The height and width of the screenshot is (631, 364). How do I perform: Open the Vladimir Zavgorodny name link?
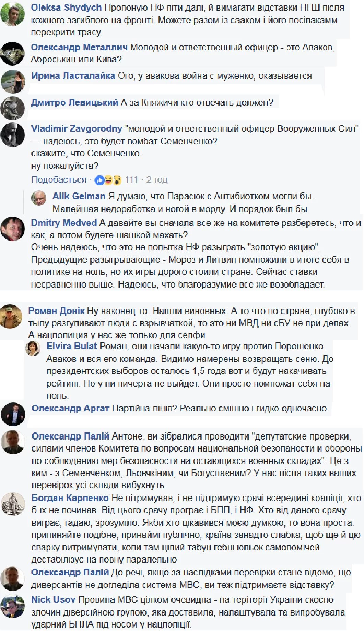pos(77,129)
